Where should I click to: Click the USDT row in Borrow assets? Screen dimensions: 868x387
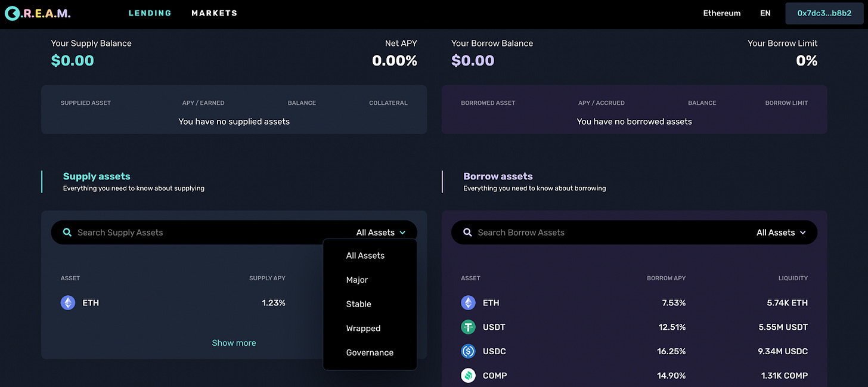pos(634,327)
